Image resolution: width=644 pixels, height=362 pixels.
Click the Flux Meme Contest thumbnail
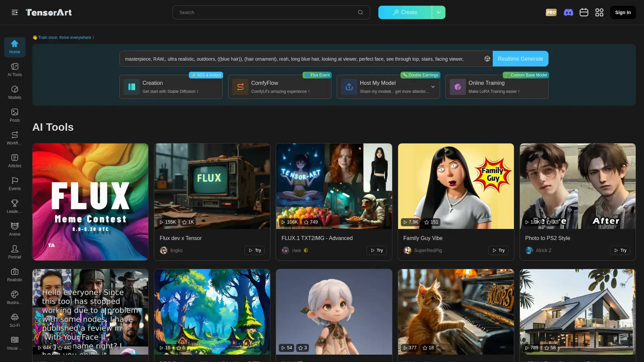[90, 202]
